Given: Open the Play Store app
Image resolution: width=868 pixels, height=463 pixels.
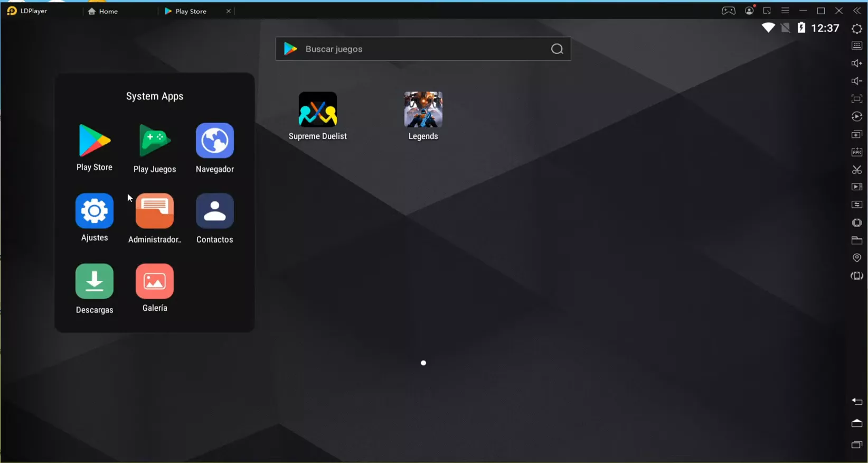Looking at the screenshot, I should 95,141.
